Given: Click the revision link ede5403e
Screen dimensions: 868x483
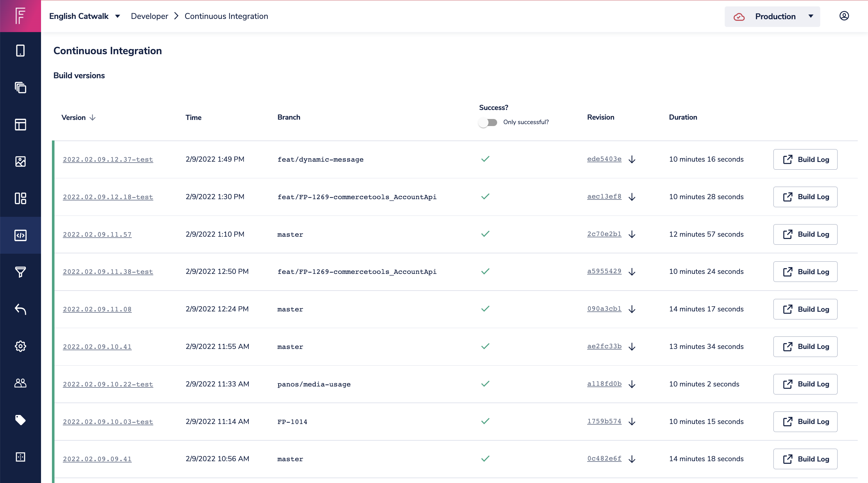Looking at the screenshot, I should 604,159.
